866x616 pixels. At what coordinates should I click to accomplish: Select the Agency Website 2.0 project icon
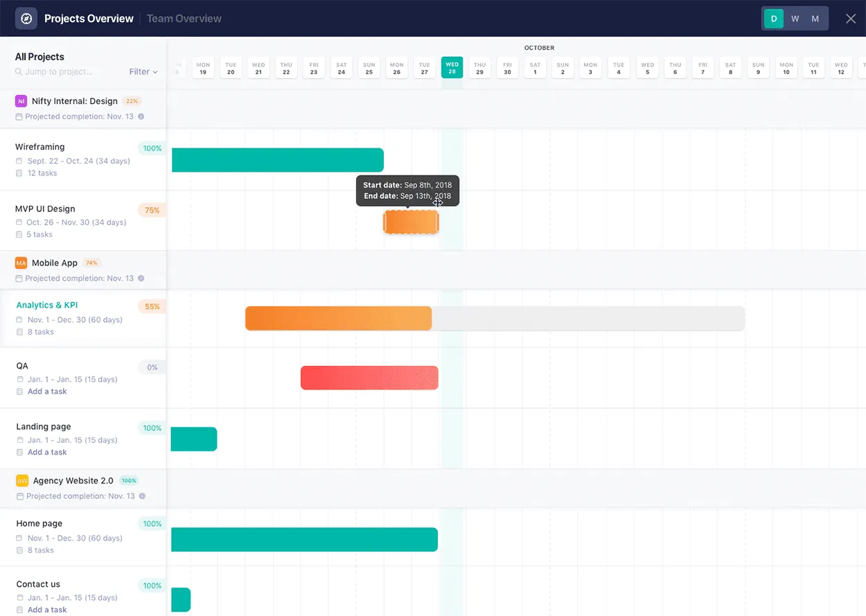21,480
